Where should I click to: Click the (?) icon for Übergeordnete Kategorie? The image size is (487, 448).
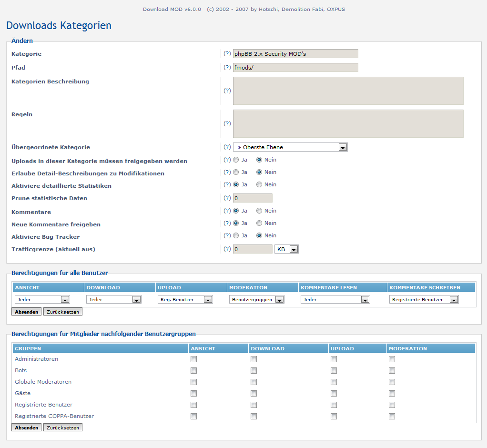click(x=227, y=147)
